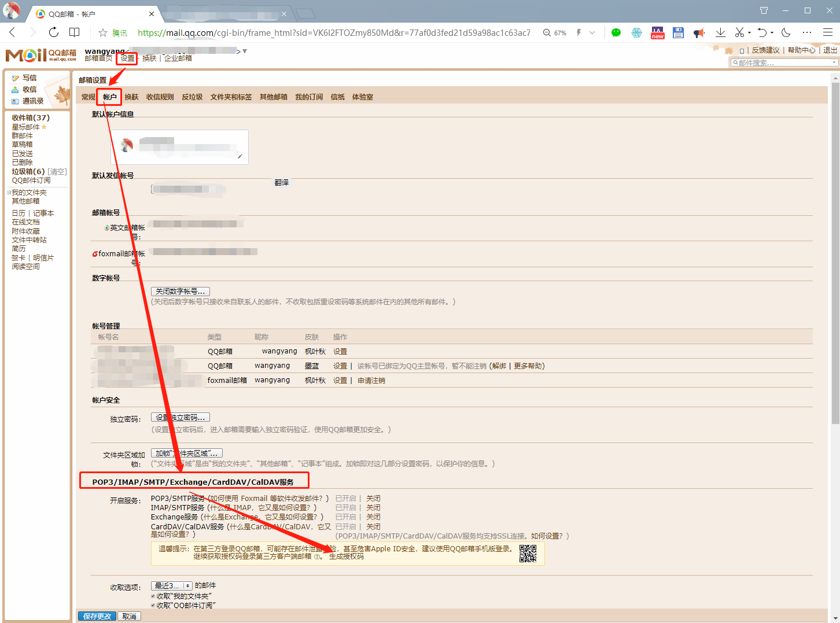The width and height of the screenshot is (840, 623).
Task: Click the 申请注销 link in the foxmail row
Action: [371, 381]
